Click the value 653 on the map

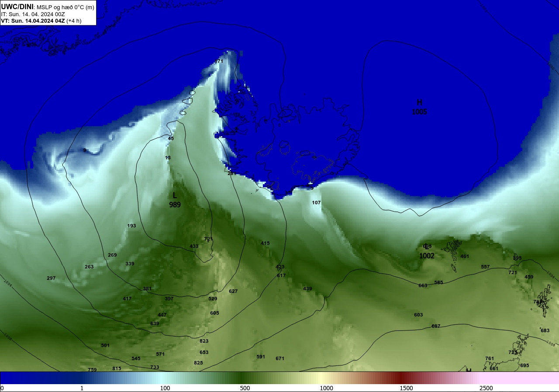point(204,352)
